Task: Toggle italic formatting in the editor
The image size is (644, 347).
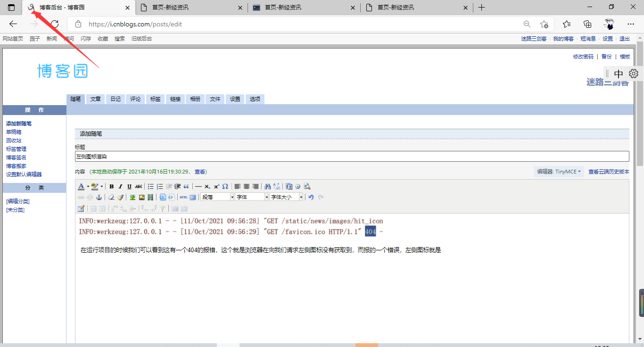Action: pos(120,186)
